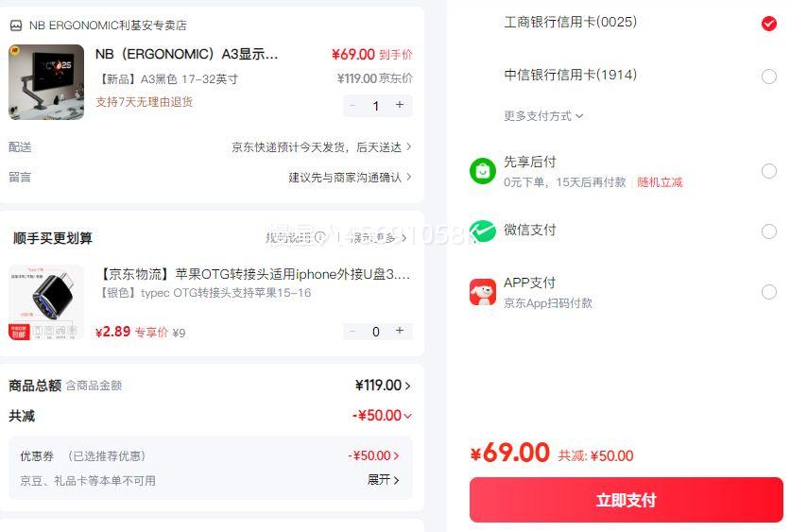Click the WeChat Pay green checkmark icon
This screenshot has height=532, width=790.
point(483,232)
